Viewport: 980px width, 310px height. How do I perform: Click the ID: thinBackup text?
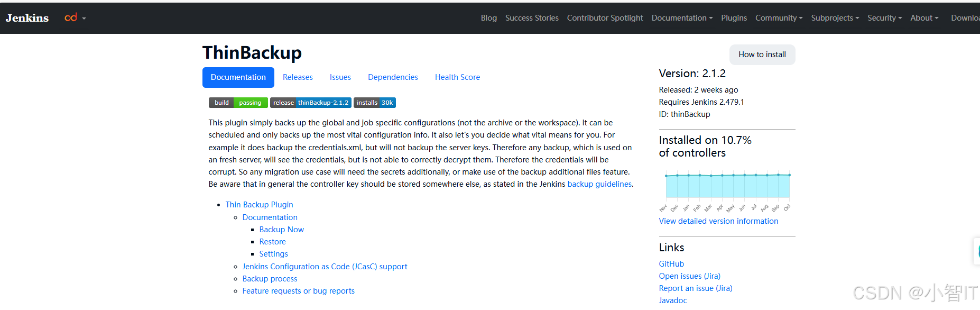coord(685,114)
